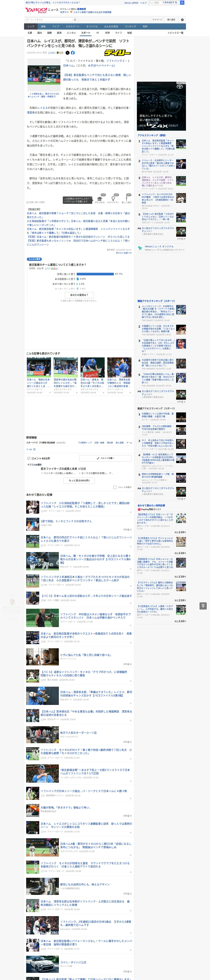Open マイページ
Screen dimensions: 210x980
(157, 20)
